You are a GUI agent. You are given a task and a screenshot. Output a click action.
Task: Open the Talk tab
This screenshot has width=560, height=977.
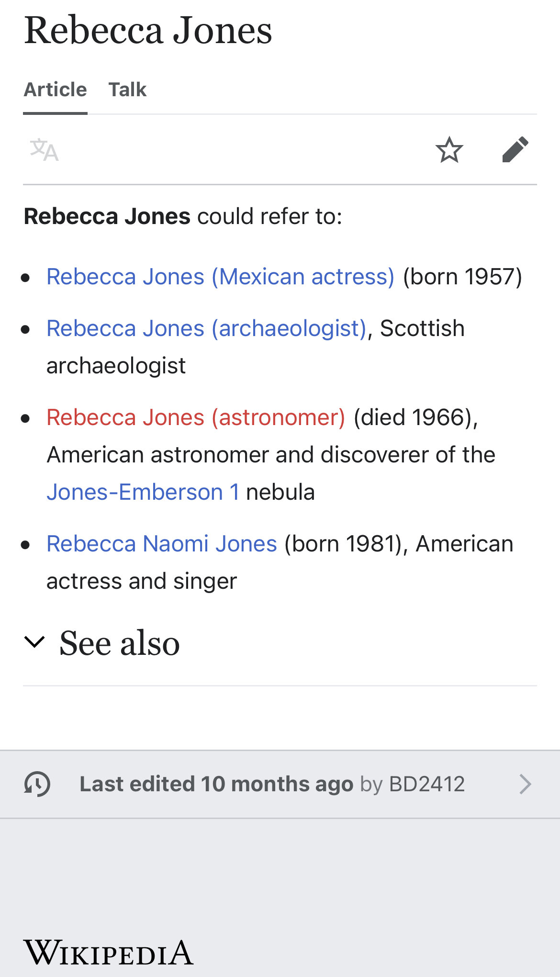point(127,90)
